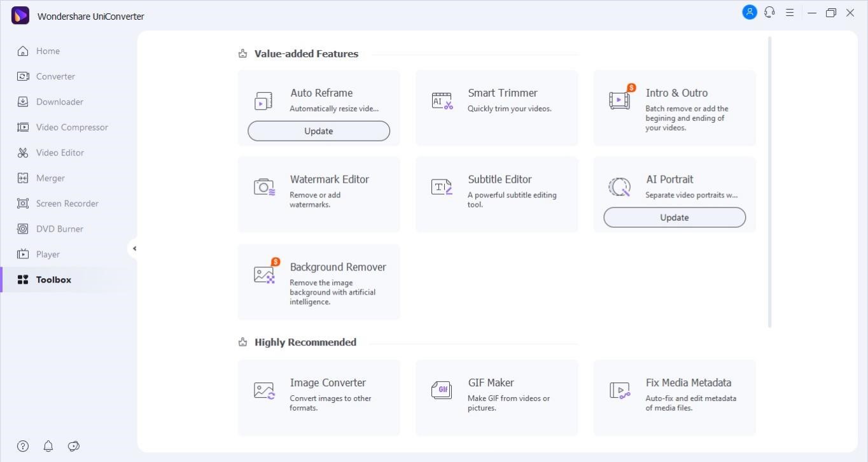This screenshot has height=462, width=868.
Task: Minimize the UniConverter window
Action: [x=811, y=12]
